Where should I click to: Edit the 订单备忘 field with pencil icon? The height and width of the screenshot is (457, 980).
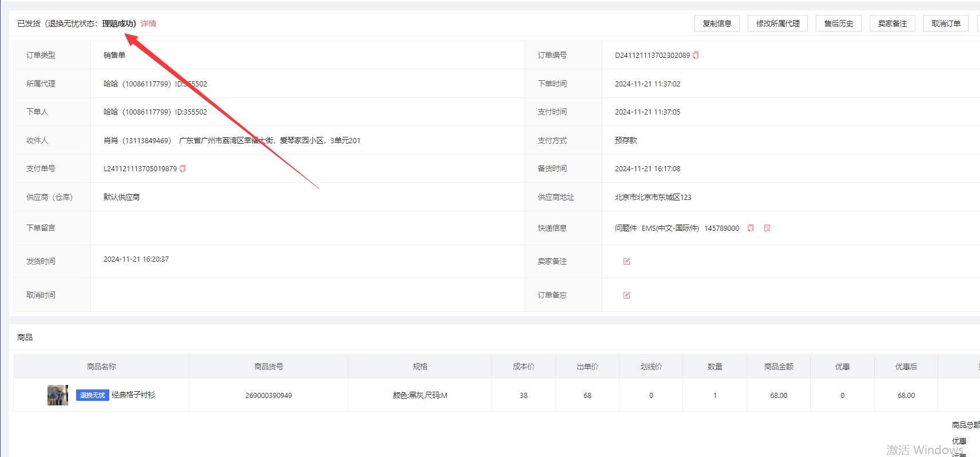coord(626,296)
